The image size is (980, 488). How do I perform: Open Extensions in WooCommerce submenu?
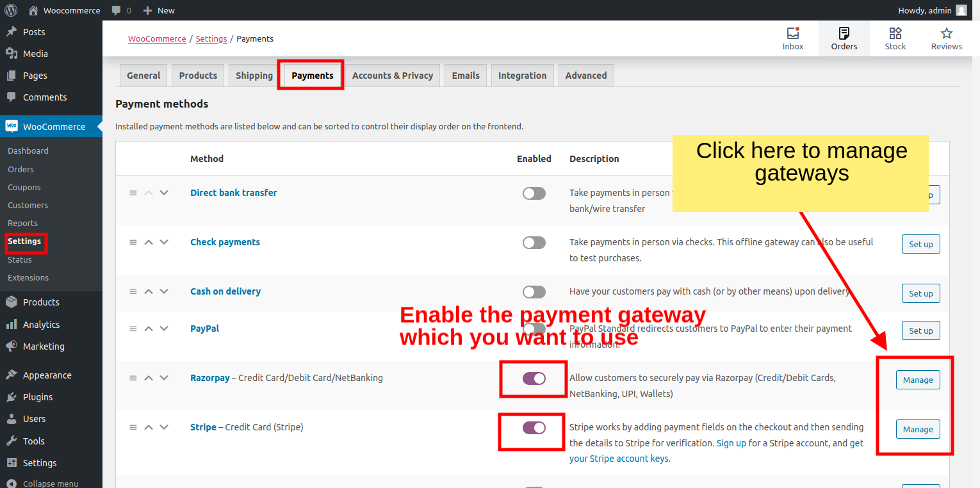pyautogui.click(x=28, y=278)
